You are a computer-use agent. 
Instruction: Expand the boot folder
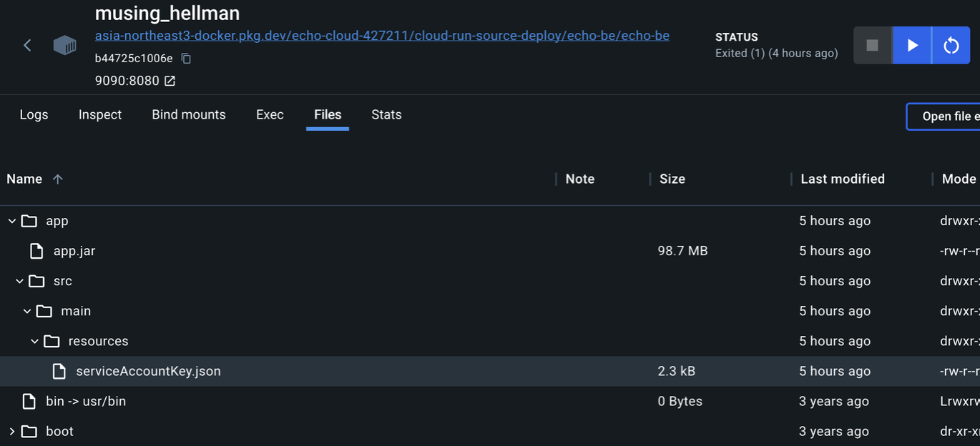[11, 431]
